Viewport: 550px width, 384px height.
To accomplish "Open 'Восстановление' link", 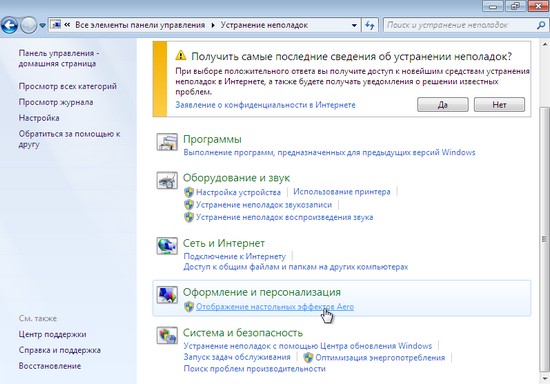I will coord(50,366).
